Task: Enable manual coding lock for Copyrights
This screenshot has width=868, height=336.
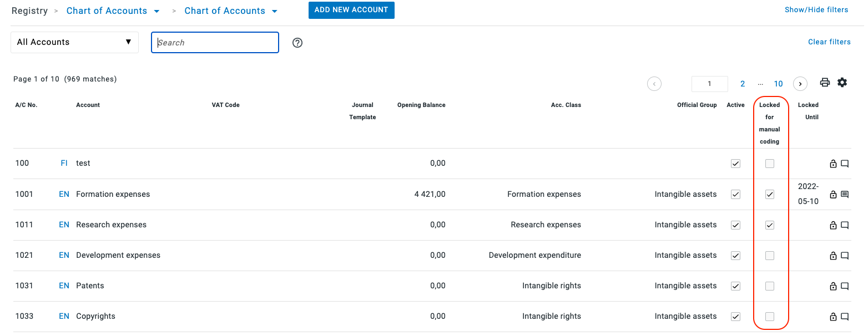Action: [769, 317]
